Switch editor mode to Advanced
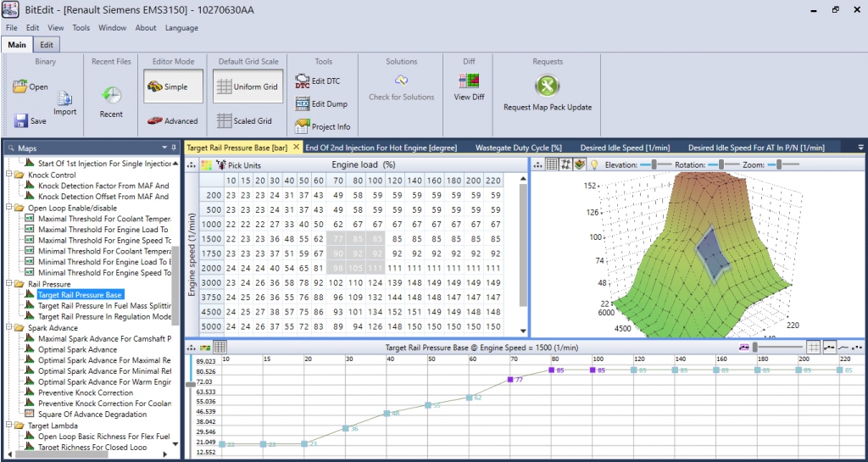The width and height of the screenshot is (868, 462). point(173,120)
